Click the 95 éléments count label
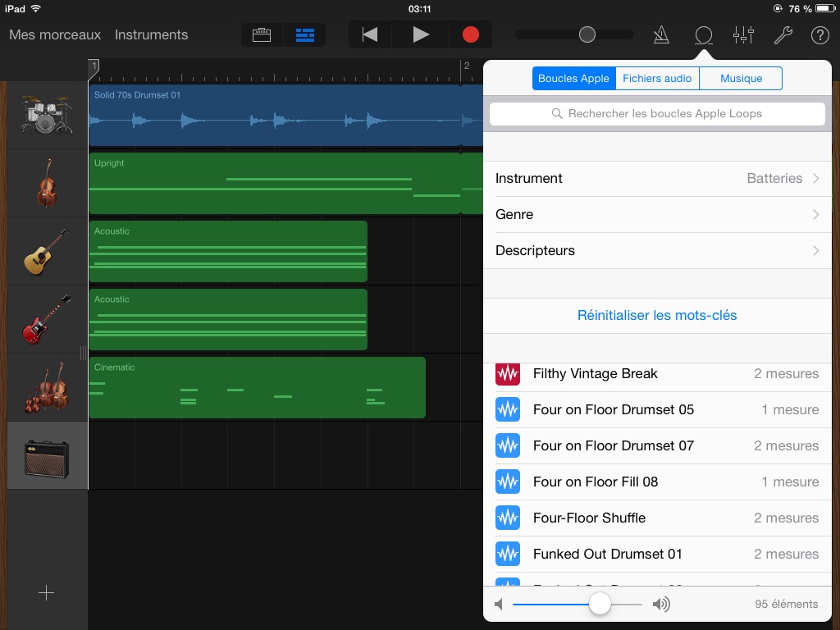The width and height of the screenshot is (840, 630). click(x=787, y=605)
